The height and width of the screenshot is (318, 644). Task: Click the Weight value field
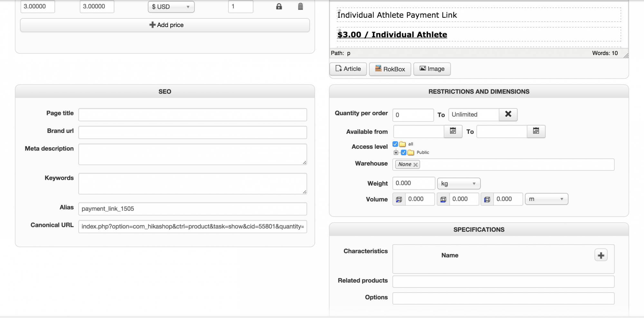[x=414, y=183]
